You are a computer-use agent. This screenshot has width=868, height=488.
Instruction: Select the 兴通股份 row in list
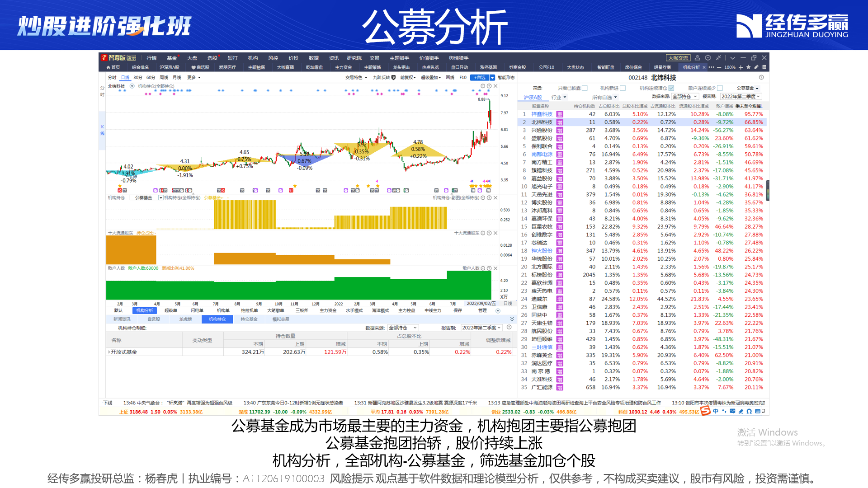(x=642, y=131)
